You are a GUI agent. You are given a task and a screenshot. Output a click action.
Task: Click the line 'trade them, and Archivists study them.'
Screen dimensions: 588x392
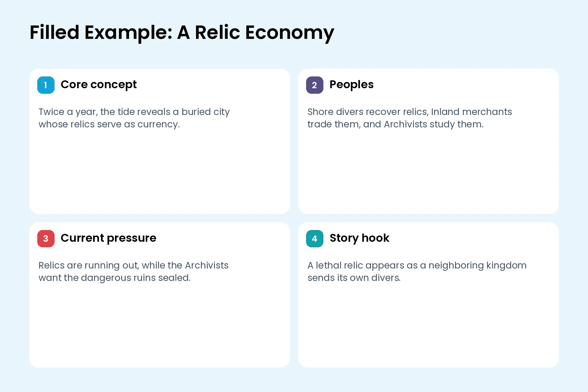coord(396,124)
